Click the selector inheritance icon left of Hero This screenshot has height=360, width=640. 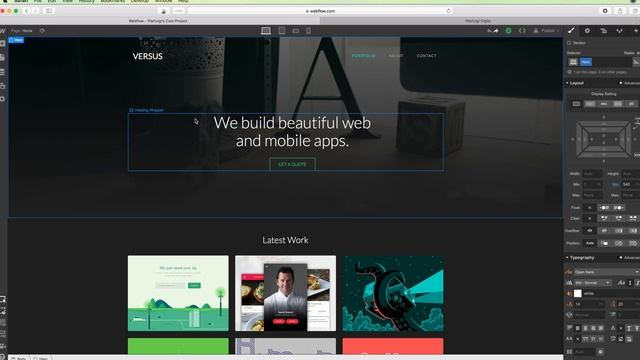[x=573, y=62]
